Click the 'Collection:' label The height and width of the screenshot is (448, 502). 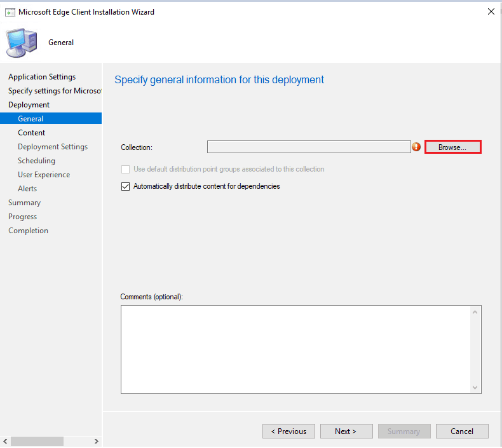click(x=137, y=147)
